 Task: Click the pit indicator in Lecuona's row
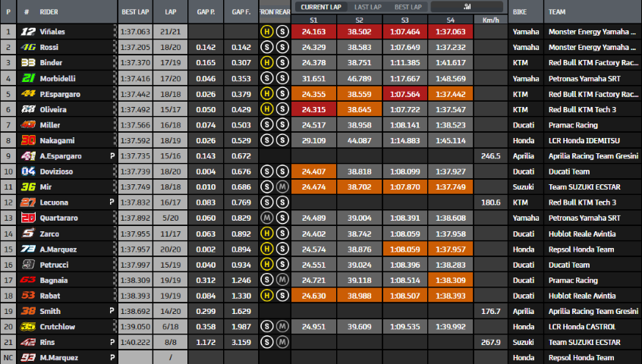click(112, 202)
